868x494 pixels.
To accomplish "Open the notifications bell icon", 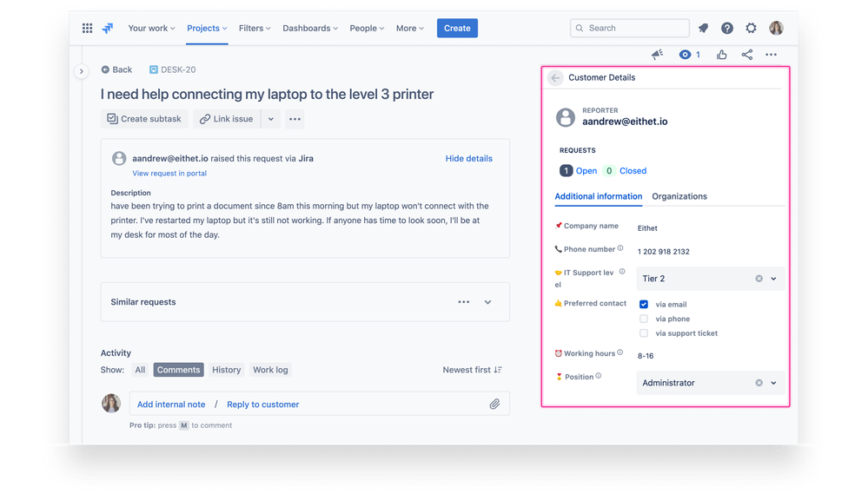I will [x=703, y=28].
